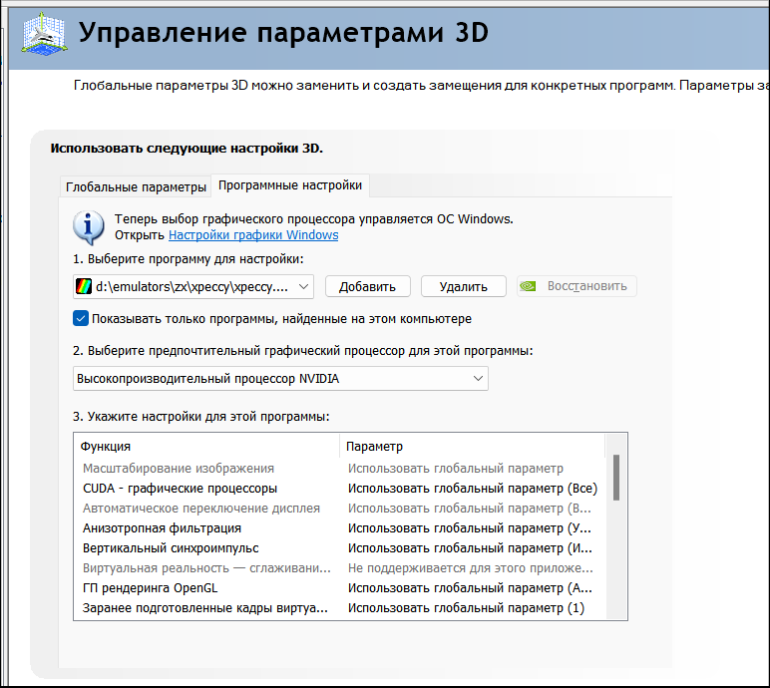Click the Восстановить button
This screenshot has width=770, height=688.
tap(577, 286)
